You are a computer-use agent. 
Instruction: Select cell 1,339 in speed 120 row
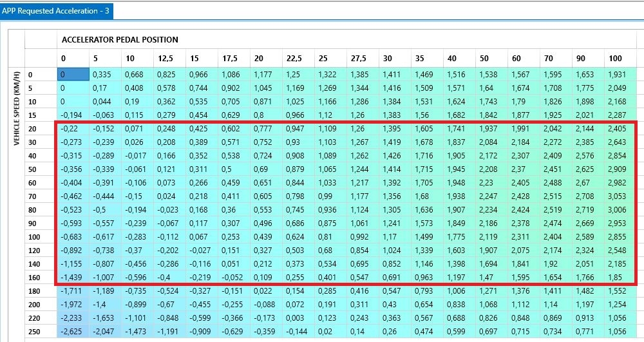coord(427,251)
